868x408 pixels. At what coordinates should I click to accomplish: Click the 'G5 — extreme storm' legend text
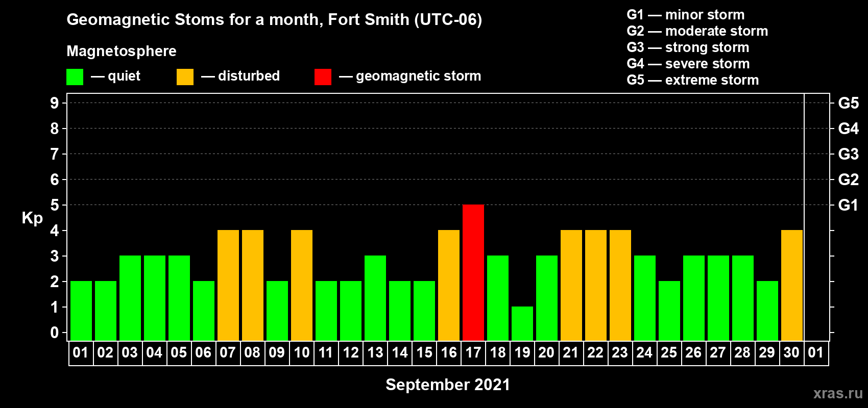click(x=693, y=80)
